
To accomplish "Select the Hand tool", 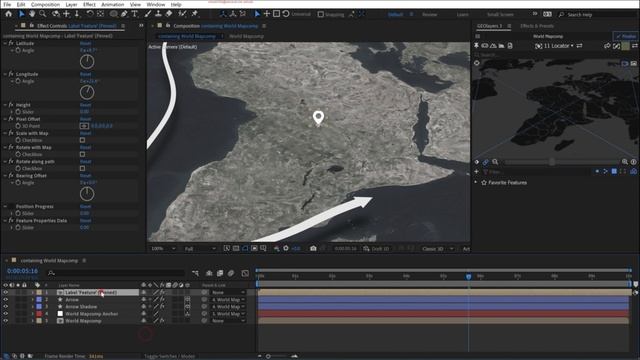I will (x=32, y=14).
